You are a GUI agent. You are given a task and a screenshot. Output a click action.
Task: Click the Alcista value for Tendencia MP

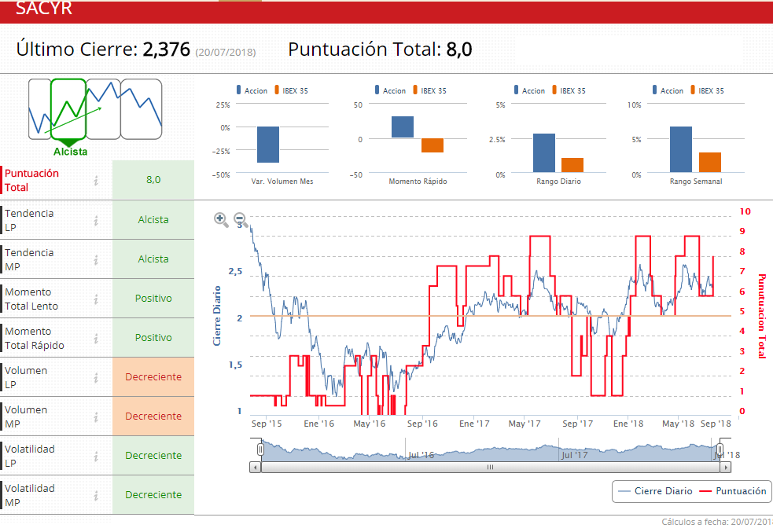tap(153, 259)
